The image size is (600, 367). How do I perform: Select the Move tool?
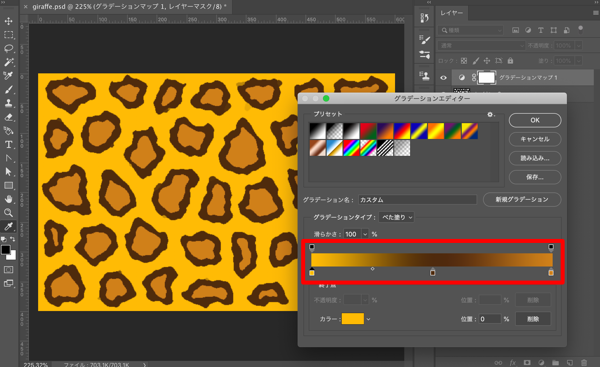8,21
